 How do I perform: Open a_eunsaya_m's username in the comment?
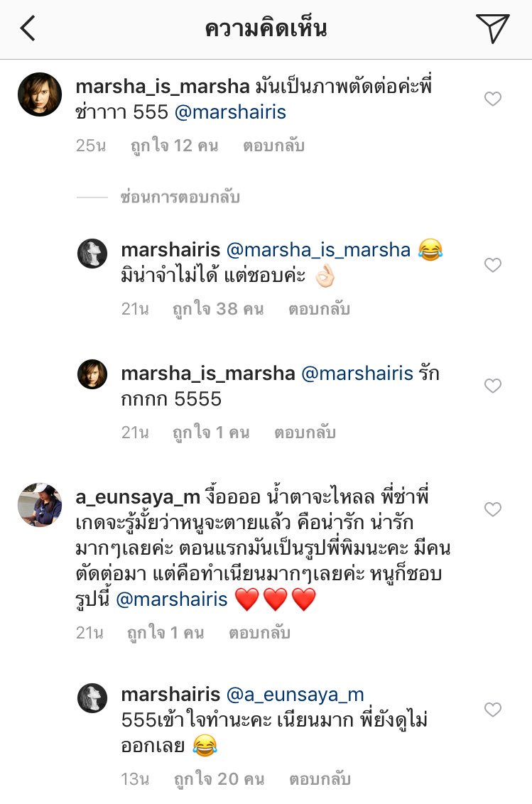(138, 497)
